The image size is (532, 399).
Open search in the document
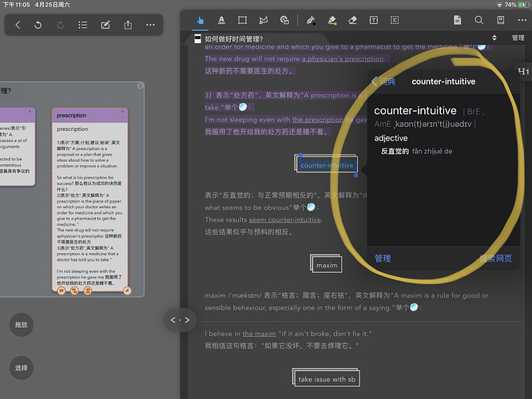478,20
